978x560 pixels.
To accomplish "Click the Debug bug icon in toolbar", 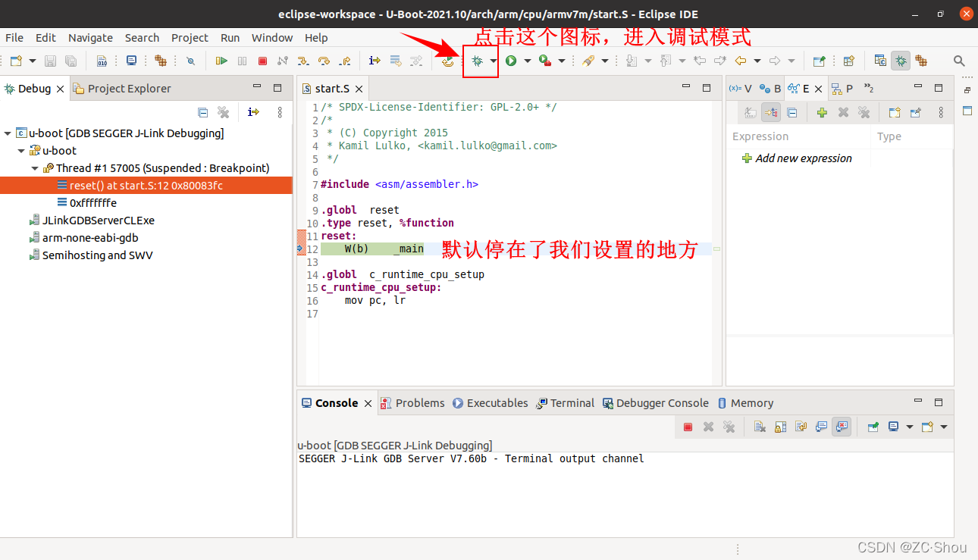I will pos(477,61).
